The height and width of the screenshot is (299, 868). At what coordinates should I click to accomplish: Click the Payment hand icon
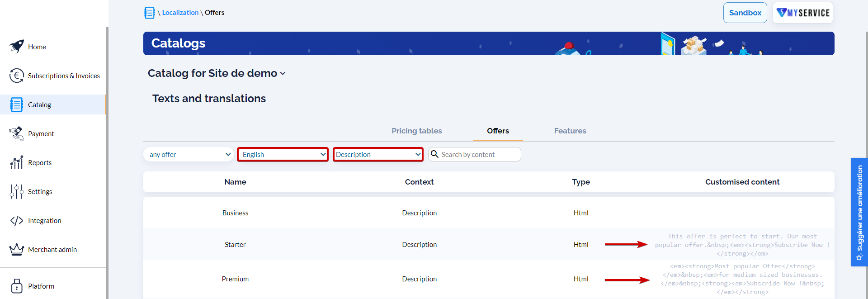pos(17,133)
